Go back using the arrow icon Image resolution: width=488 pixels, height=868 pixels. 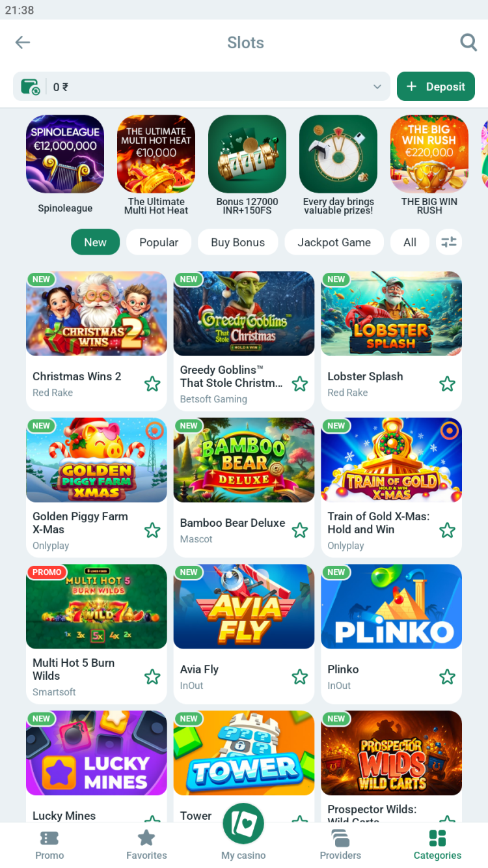[x=23, y=42]
